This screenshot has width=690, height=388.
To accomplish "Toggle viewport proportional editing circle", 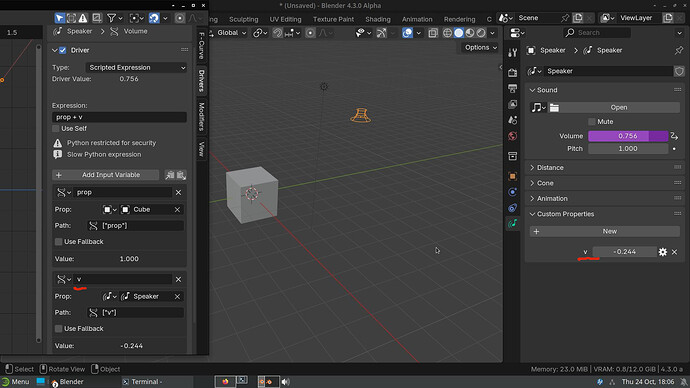I will click(310, 33).
